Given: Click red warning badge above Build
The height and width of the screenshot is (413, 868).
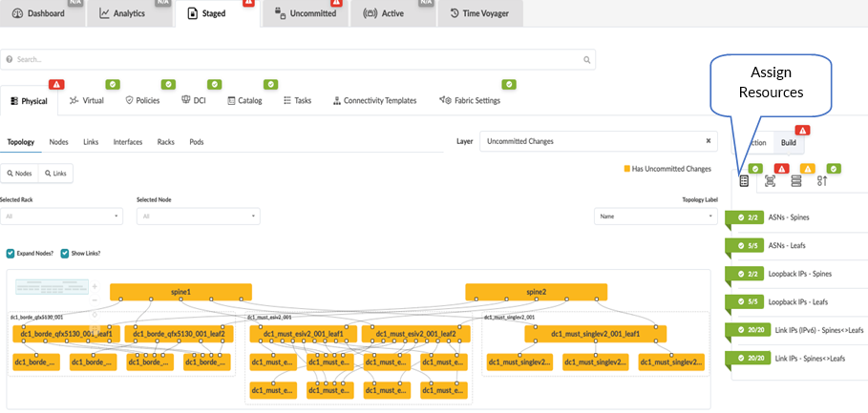Looking at the screenshot, I should [x=803, y=131].
